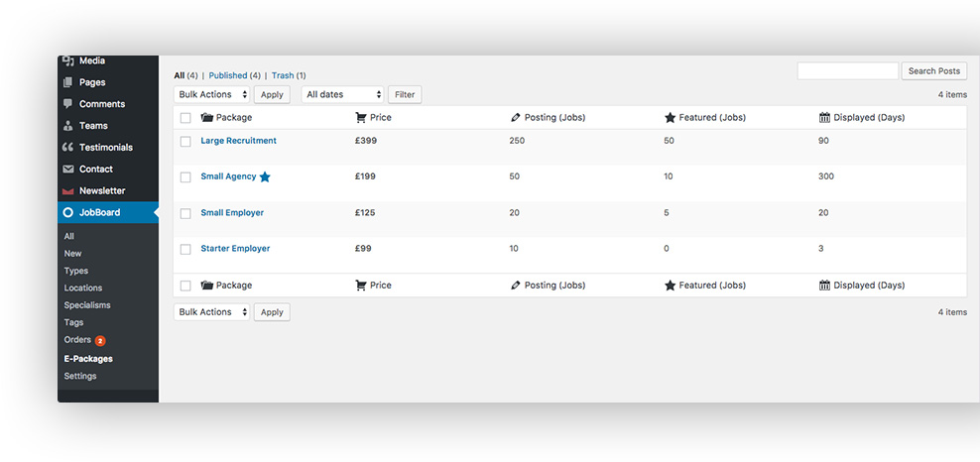Expand the All dates filter dropdown
The width and height of the screenshot is (980, 462).
[x=342, y=94]
